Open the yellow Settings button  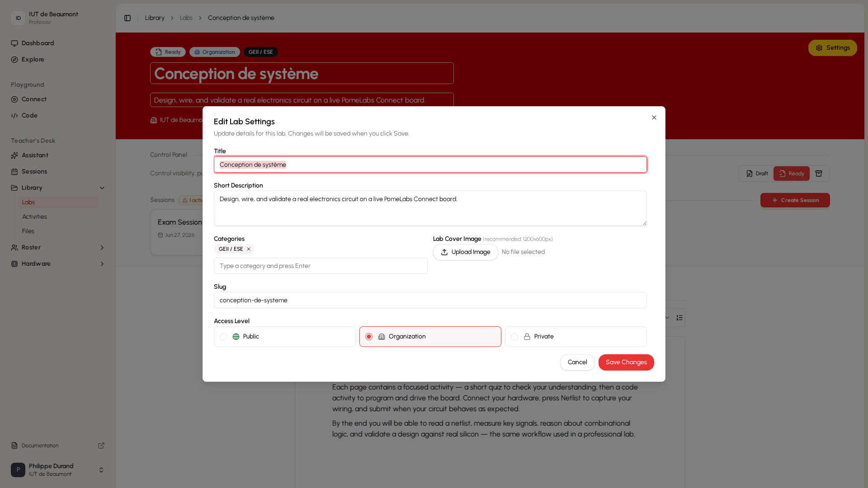tap(832, 48)
